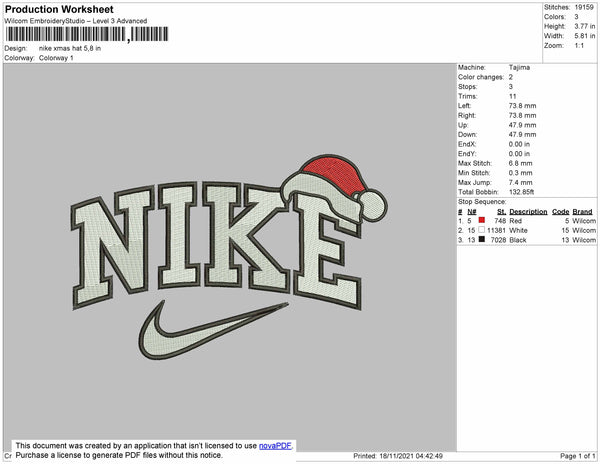This screenshot has height=464, width=600.
Task: Click the 'Code' column header
Action: (x=561, y=212)
